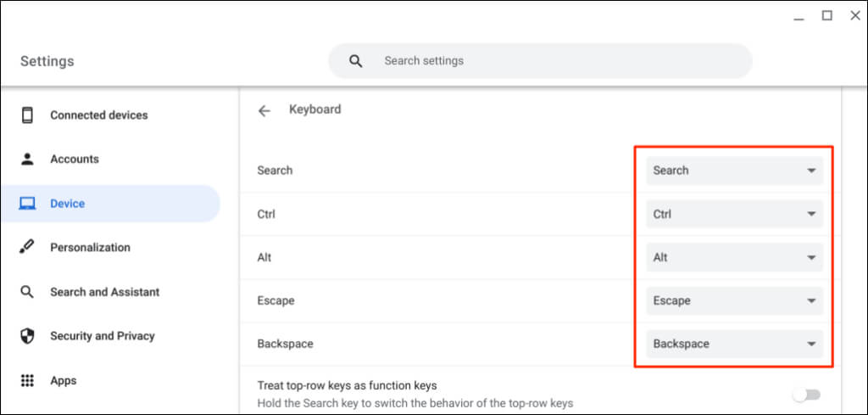Open Security and Privacy settings section

point(102,336)
